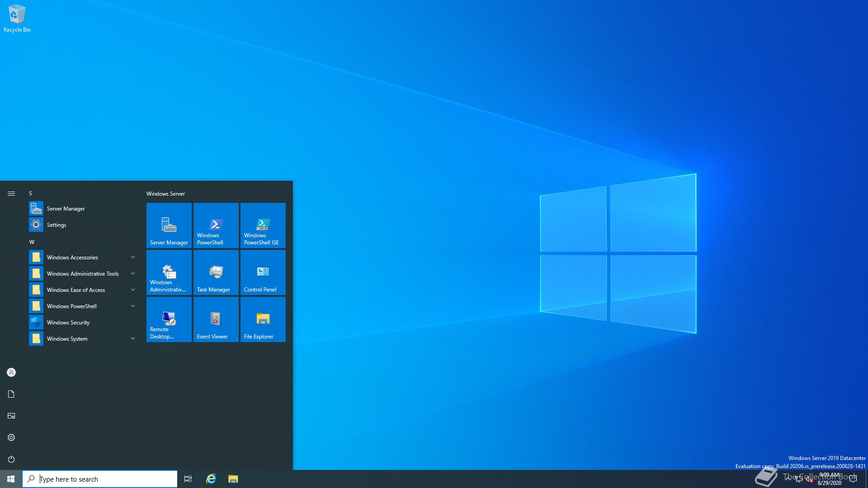Open the Task Manager tile

216,272
